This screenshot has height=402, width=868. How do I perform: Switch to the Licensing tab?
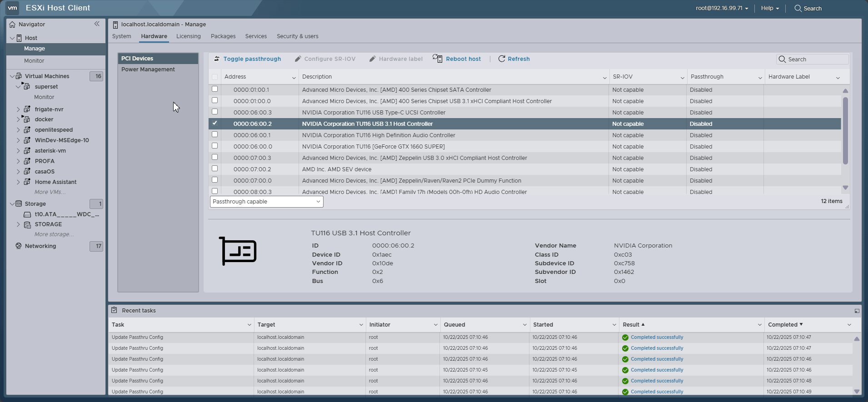[188, 36]
